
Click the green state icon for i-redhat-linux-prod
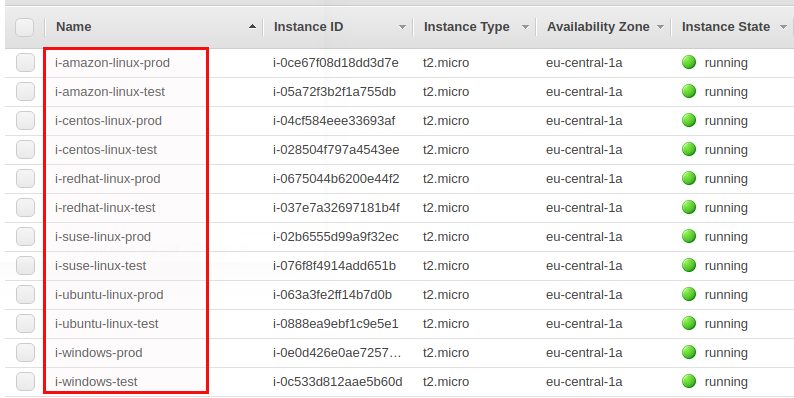click(689, 178)
